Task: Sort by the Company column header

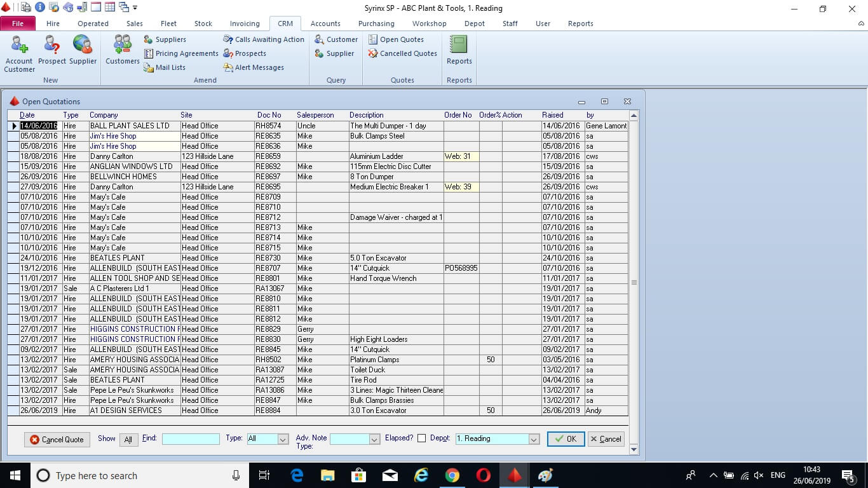Action: coord(104,115)
